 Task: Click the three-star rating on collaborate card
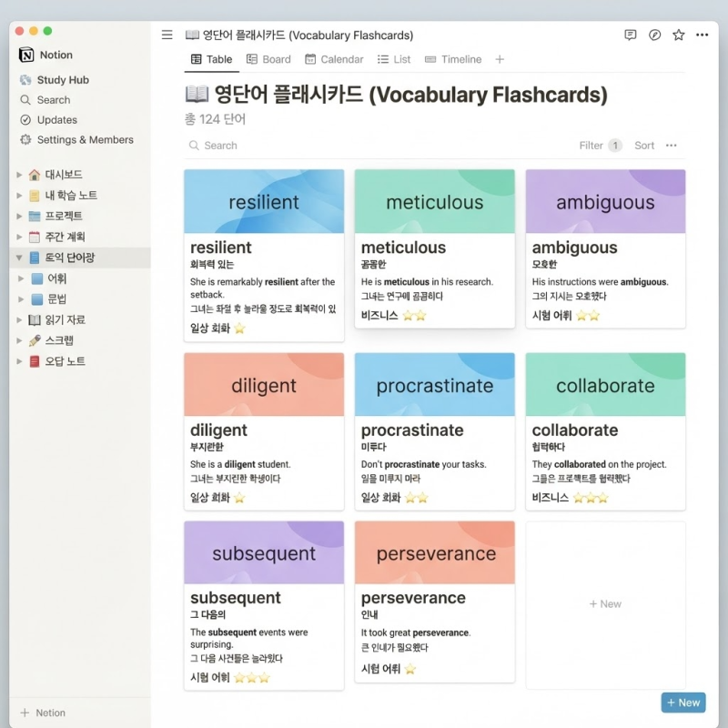(x=591, y=498)
